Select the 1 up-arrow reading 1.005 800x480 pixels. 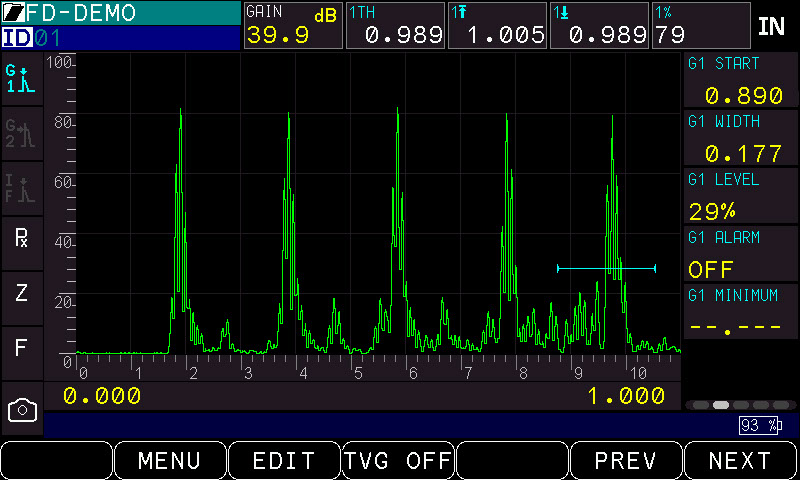[x=497, y=26]
